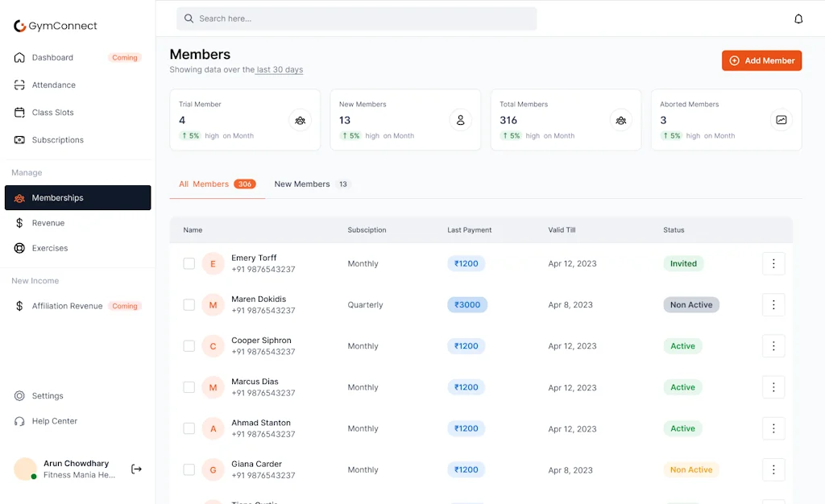Screen dimensions: 825x504
Task: Select the Cooper Siphron row checkbox
Action: 189,346
